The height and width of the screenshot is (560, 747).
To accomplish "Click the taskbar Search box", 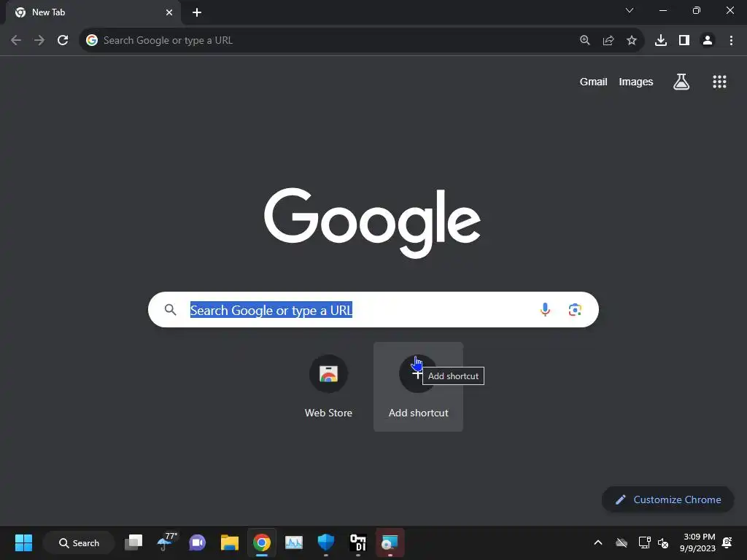I will coord(79,542).
